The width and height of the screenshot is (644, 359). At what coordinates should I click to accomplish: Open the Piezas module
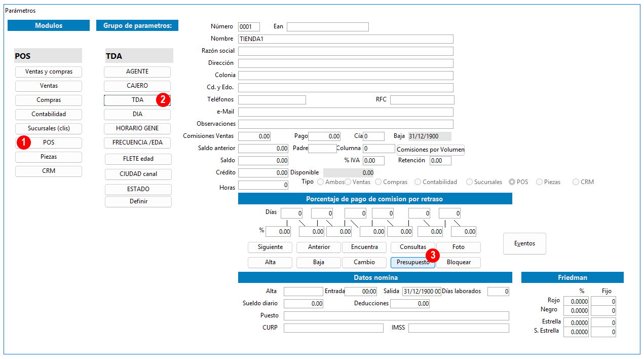click(49, 157)
